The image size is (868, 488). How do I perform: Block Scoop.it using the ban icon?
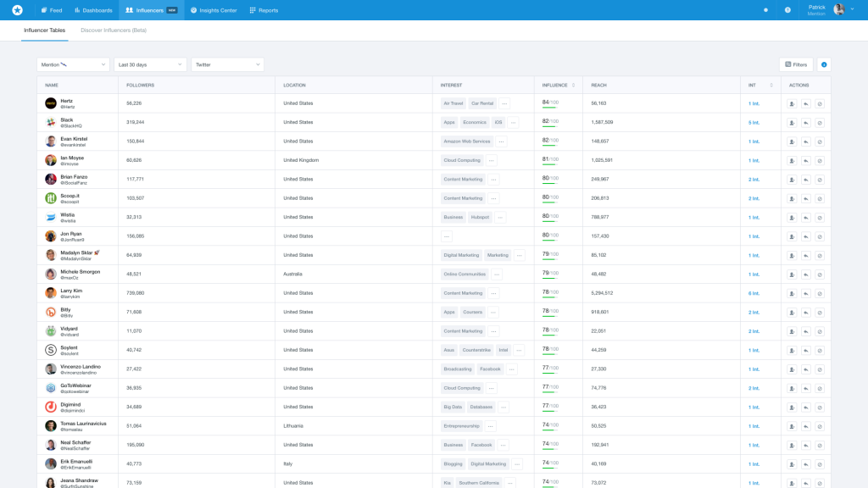click(820, 198)
